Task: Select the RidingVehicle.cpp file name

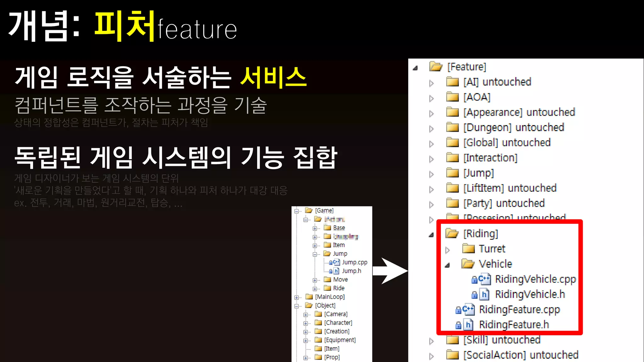Action: tap(536, 279)
